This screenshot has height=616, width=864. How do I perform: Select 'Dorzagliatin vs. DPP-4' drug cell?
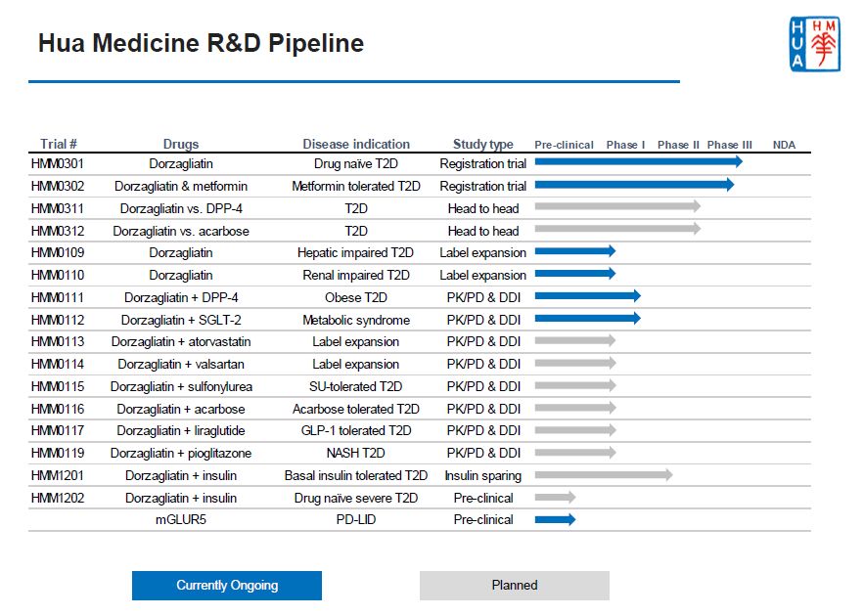coord(181,208)
